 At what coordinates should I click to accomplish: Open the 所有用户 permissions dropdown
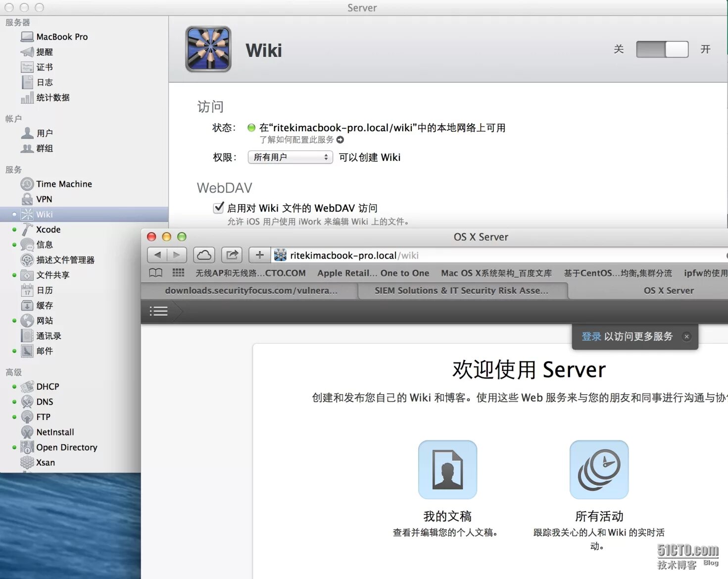pos(290,158)
